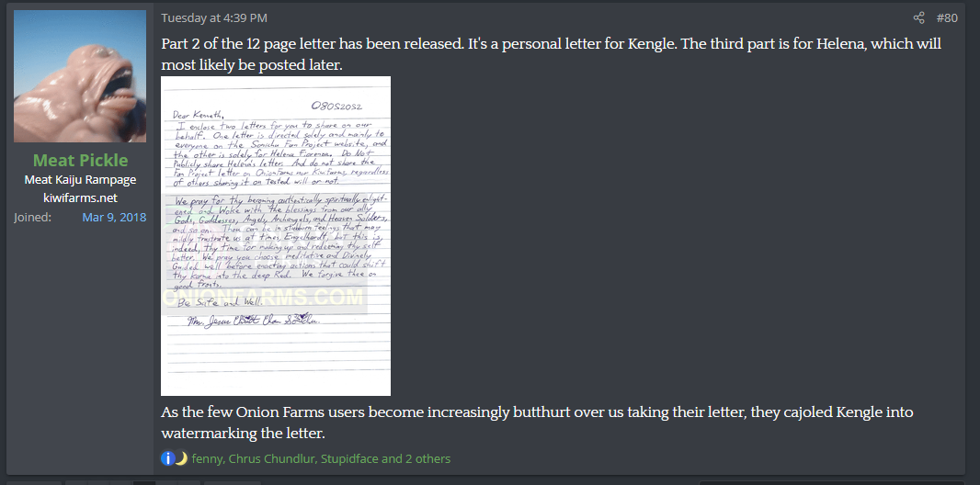This screenshot has height=485, width=980.
Task: Click the Mar 9, 2018 join date
Action: [114, 217]
